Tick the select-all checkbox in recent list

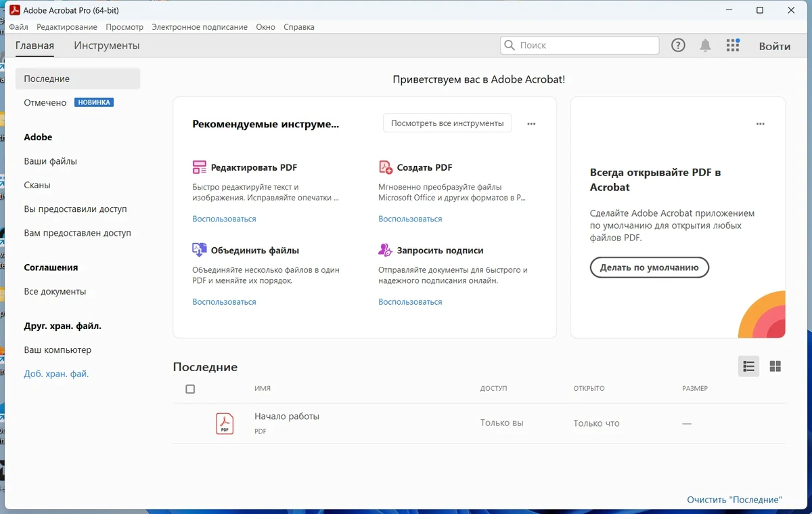[190, 389]
